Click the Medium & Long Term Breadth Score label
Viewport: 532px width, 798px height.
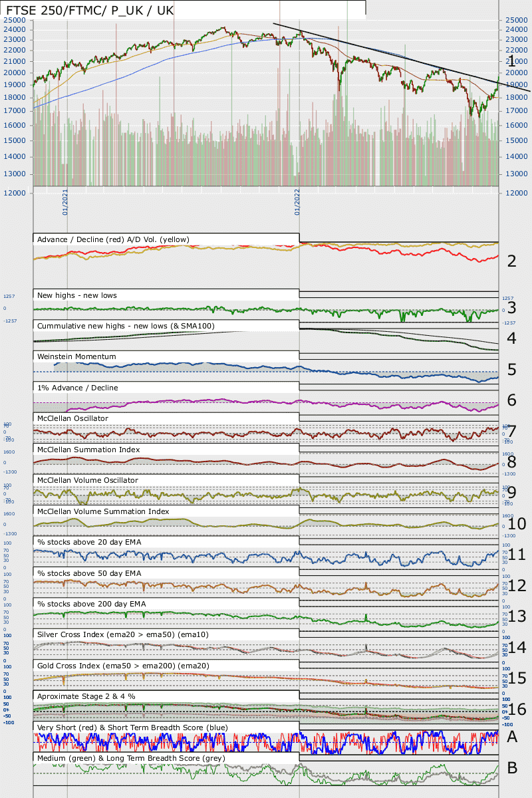(x=132, y=758)
